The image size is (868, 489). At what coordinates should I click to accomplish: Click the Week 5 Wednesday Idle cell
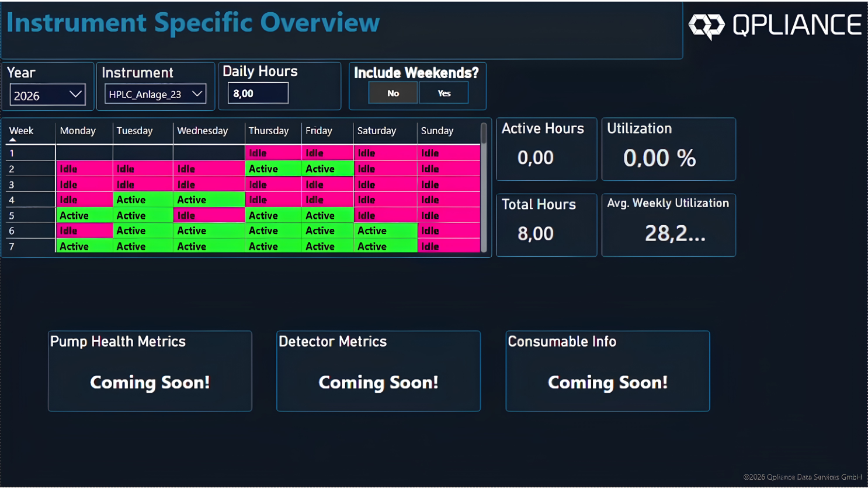click(209, 215)
